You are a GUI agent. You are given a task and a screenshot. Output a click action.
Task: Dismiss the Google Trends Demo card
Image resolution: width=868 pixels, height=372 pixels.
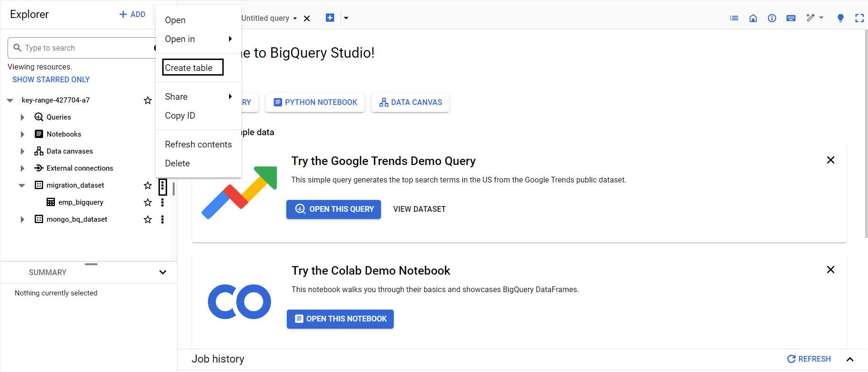[831, 160]
